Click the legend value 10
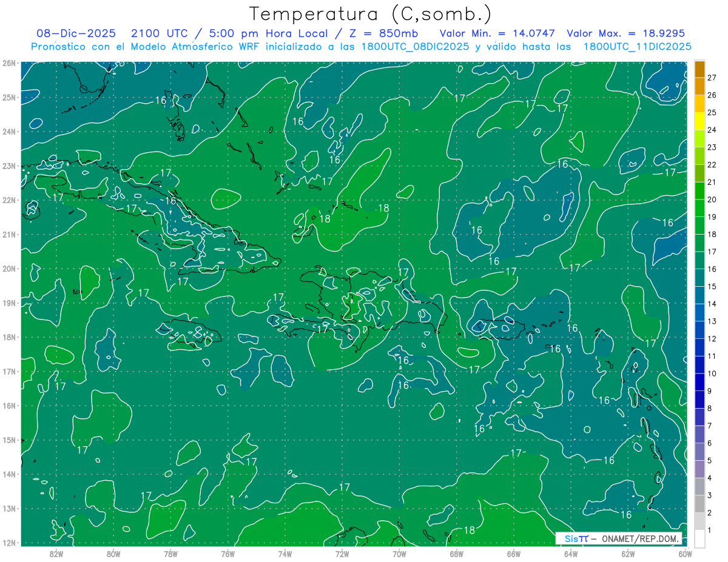Viewport: 728px width, 562px height. pyautogui.click(x=712, y=373)
